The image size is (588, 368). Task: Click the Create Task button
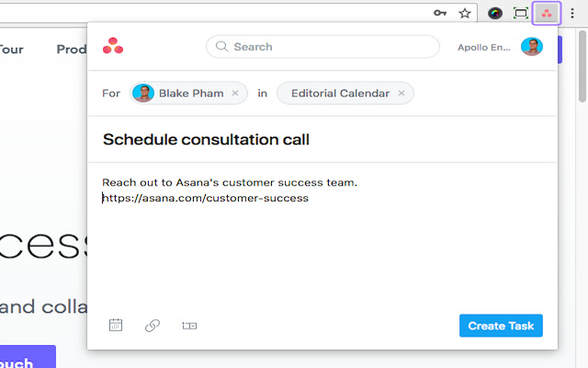click(501, 326)
